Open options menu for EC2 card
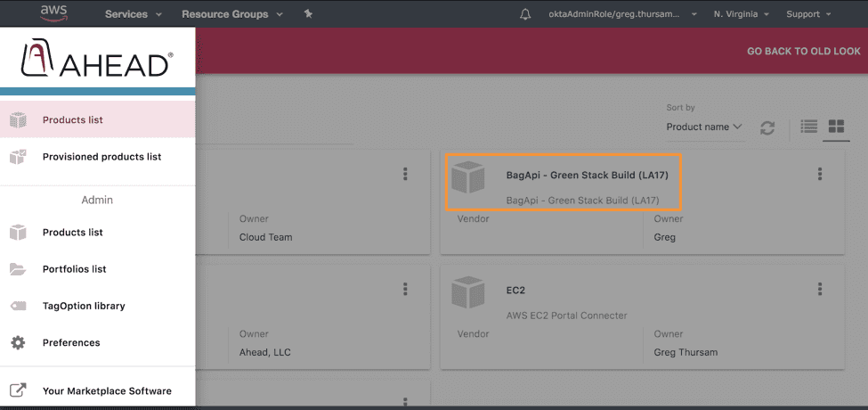Viewport: 868px width, 410px height. click(820, 289)
